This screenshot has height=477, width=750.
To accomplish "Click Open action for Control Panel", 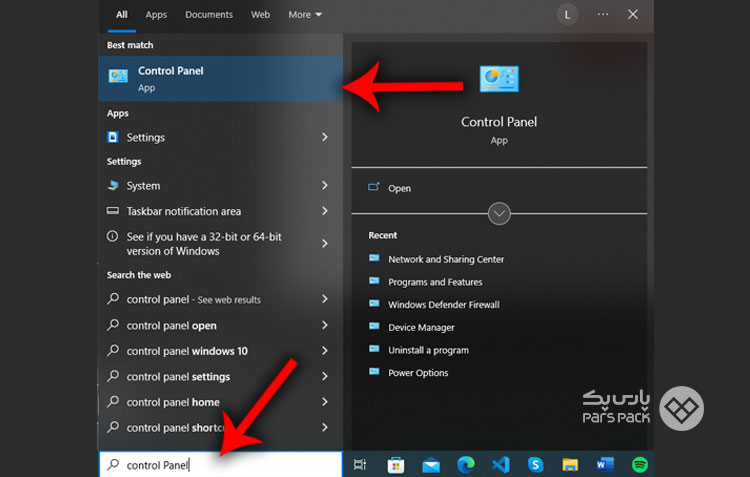I will (x=399, y=188).
